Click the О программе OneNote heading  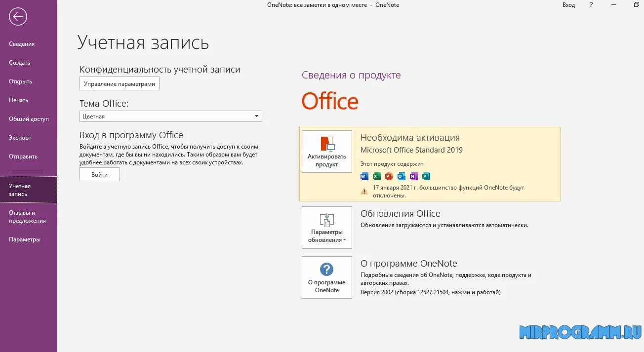tap(409, 264)
